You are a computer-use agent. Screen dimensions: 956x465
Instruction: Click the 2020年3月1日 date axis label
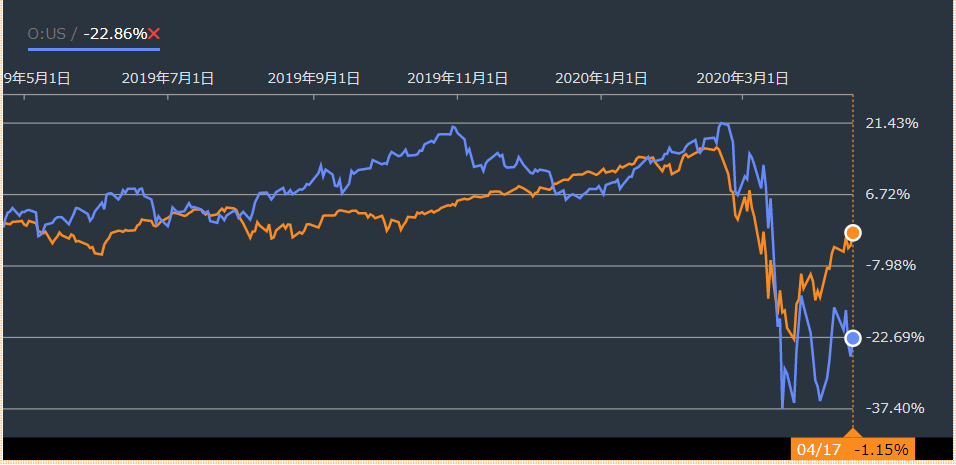click(743, 78)
